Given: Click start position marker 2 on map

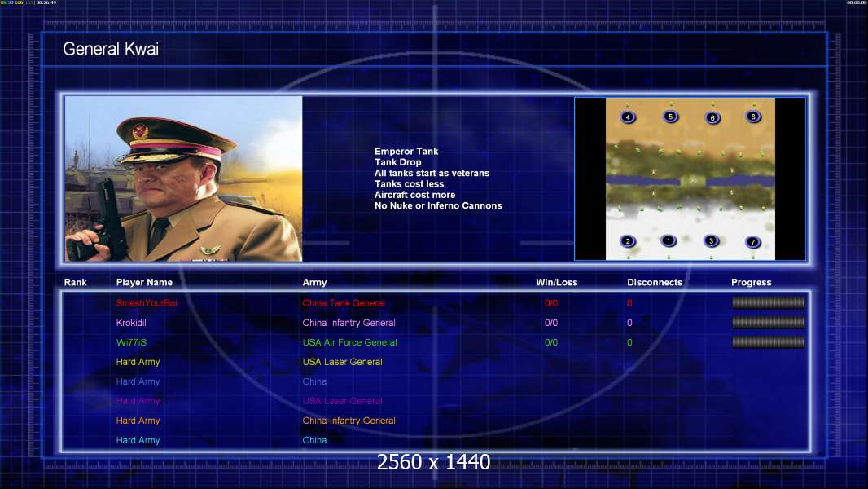Looking at the screenshot, I should 627,241.
